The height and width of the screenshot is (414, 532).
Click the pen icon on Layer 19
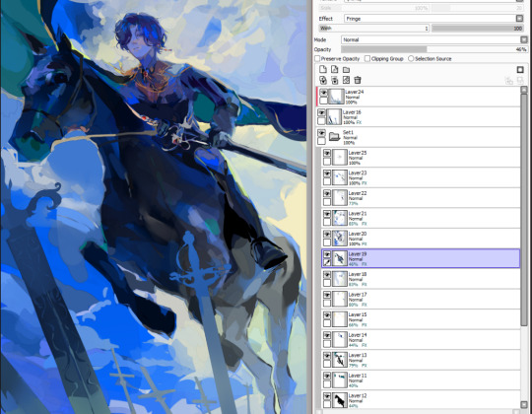tap(327, 262)
